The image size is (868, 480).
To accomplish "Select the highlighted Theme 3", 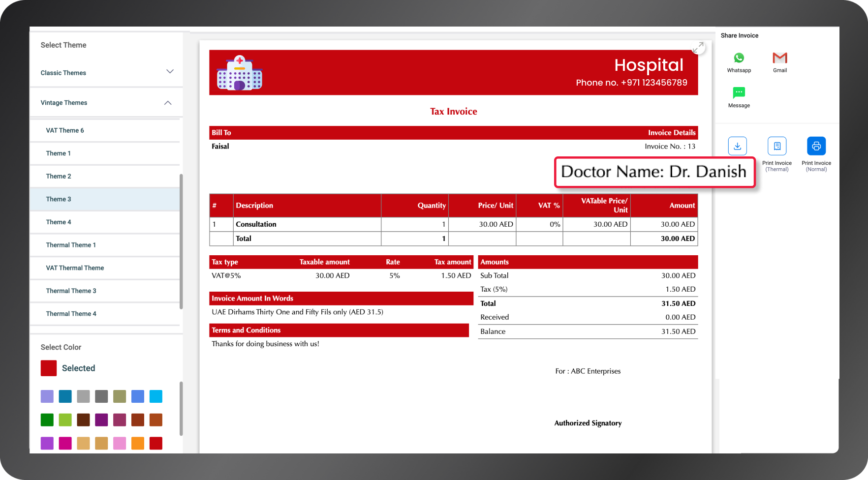I will point(105,199).
